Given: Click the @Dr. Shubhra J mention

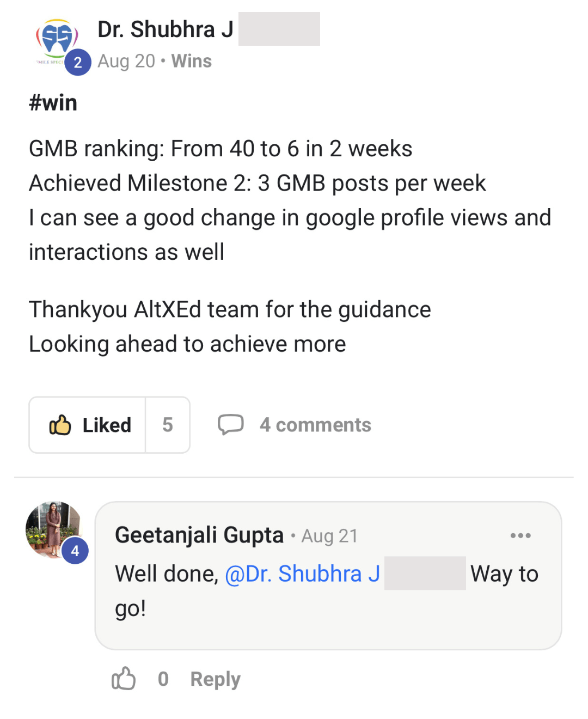Looking at the screenshot, I should (x=302, y=574).
